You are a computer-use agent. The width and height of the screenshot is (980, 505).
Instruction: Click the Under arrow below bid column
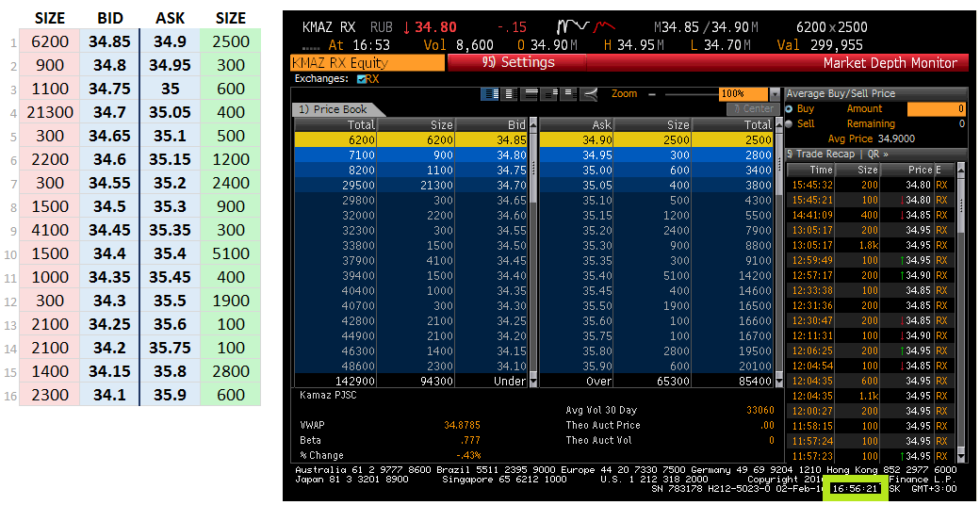point(533,381)
